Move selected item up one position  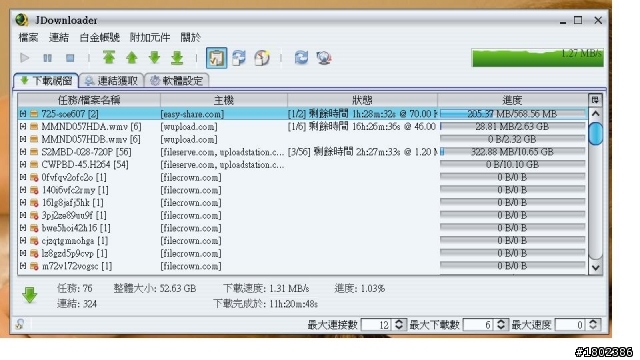coord(132,58)
